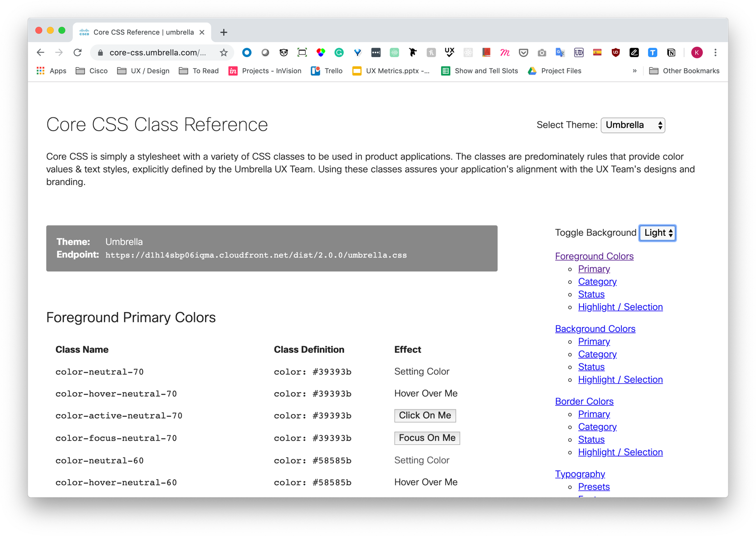756x536 pixels.
Task: Click the color-neutral-60 class name
Action: [x=99, y=461]
